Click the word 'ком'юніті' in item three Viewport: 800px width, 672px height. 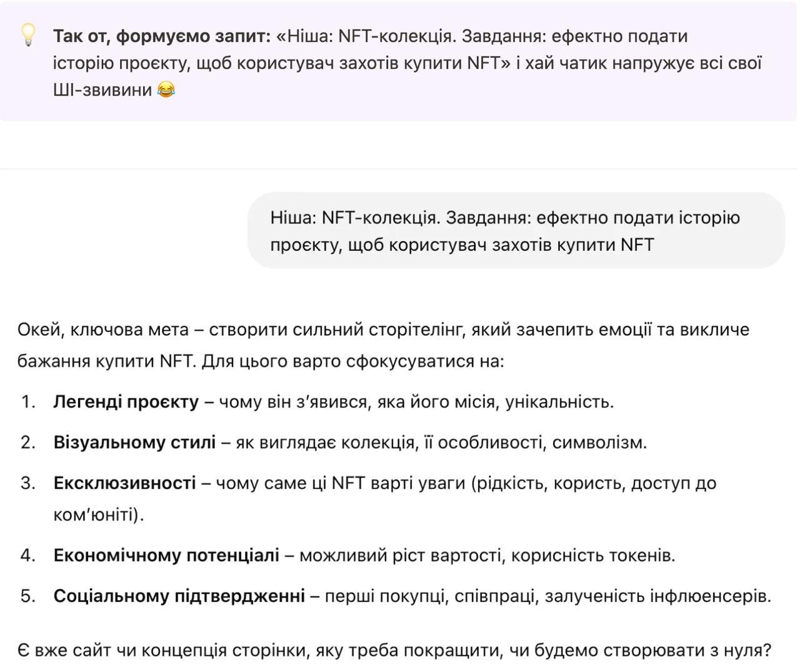coord(95,515)
